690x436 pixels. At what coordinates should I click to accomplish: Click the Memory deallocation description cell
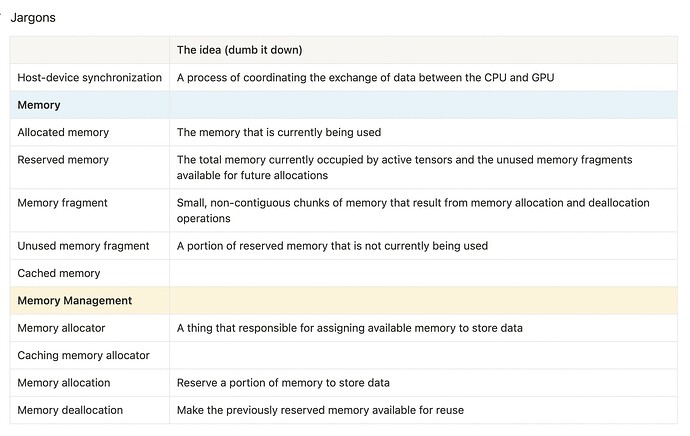coord(320,410)
